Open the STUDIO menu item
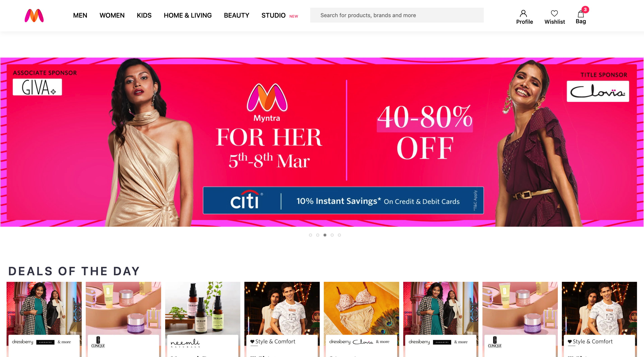 click(x=273, y=16)
